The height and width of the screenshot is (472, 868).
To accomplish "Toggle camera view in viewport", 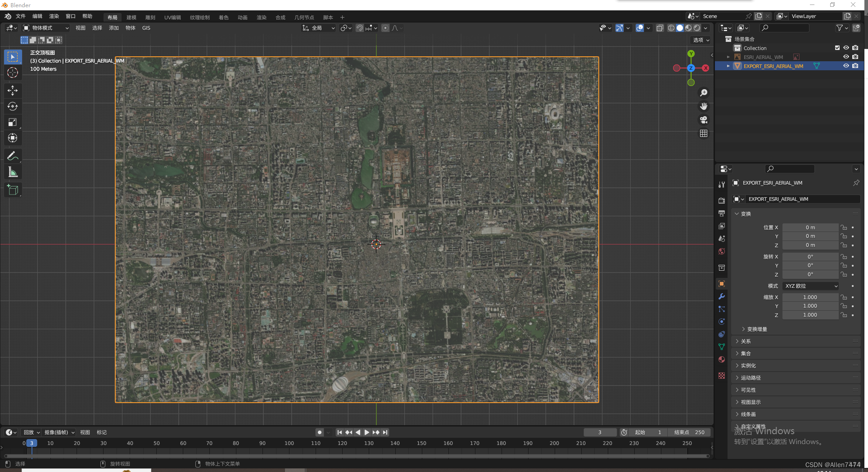I will [704, 120].
